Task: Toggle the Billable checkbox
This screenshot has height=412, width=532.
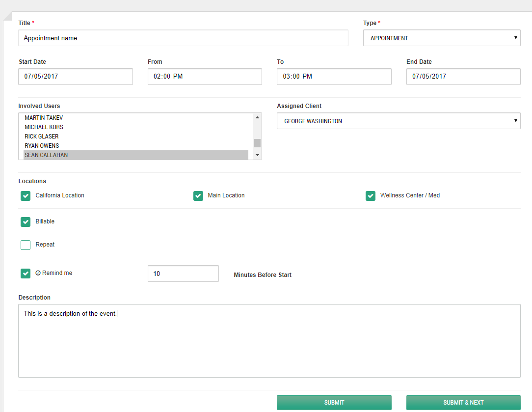Action: tap(26, 221)
